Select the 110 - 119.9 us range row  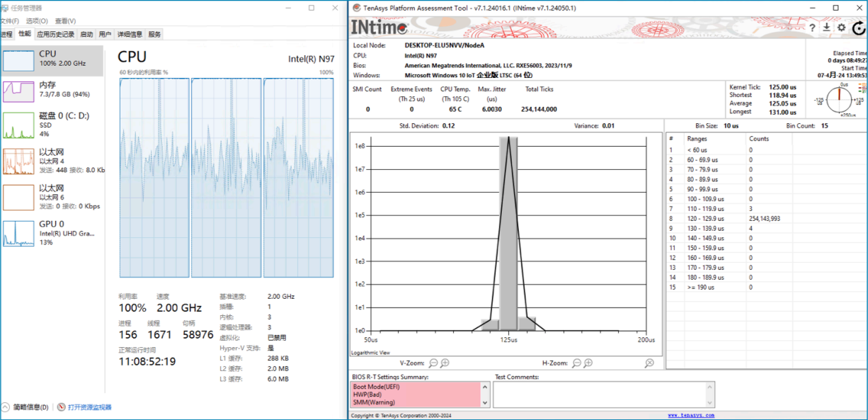coord(767,209)
